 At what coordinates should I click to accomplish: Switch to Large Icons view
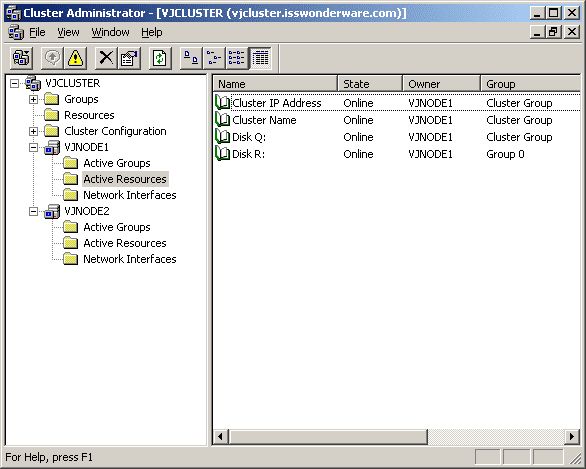[x=191, y=58]
